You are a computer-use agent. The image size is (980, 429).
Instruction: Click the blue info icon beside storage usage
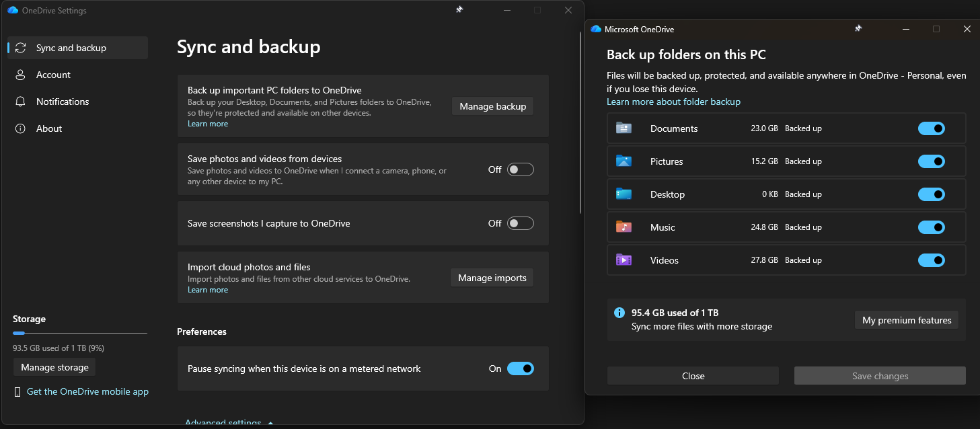[x=619, y=313]
